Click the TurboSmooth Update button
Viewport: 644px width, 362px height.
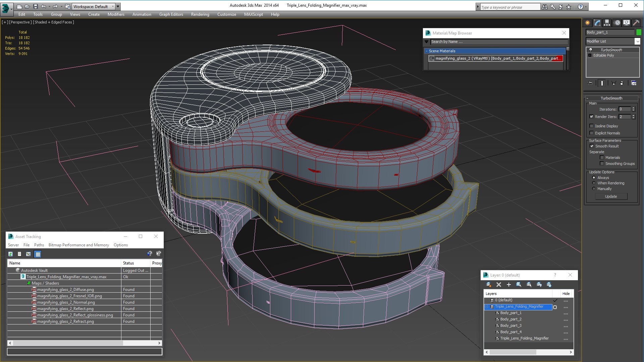tap(611, 196)
